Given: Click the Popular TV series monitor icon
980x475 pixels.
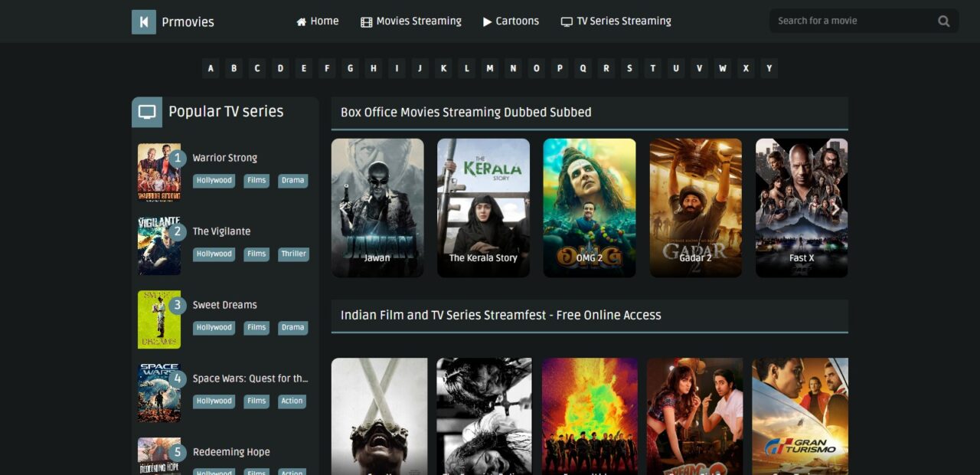Looking at the screenshot, I should tap(147, 112).
